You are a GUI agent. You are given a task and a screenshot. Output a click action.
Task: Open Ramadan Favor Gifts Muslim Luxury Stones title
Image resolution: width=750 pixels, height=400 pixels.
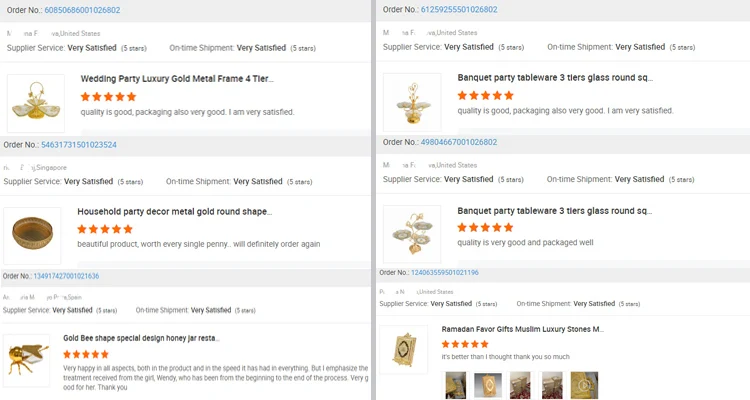pos(522,328)
